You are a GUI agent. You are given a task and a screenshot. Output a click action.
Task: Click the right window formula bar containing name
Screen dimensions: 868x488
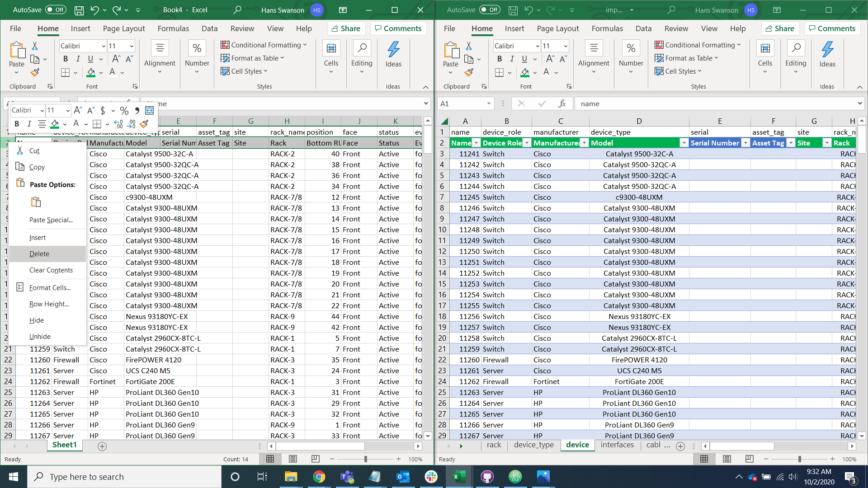pos(719,103)
